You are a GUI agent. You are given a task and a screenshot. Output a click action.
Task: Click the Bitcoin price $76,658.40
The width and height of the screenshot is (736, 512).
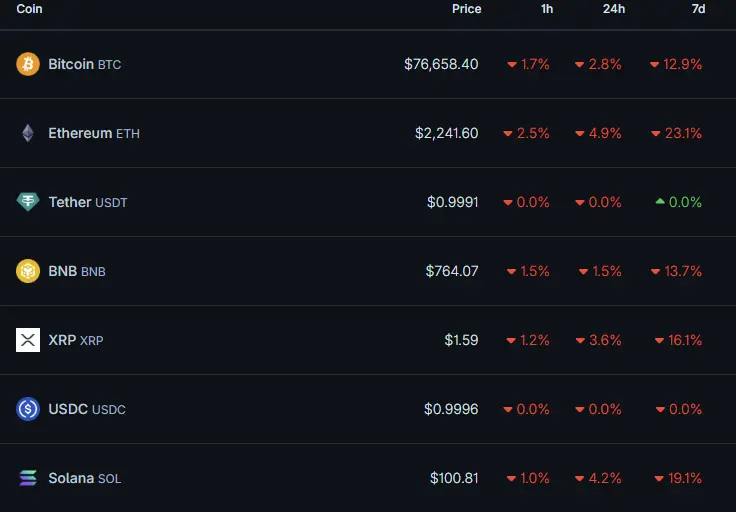441,64
